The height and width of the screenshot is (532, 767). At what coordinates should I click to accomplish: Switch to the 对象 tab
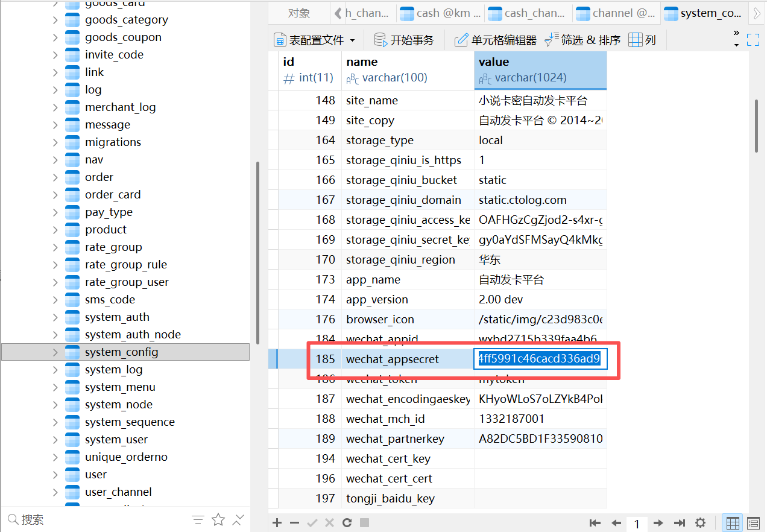pos(299,13)
